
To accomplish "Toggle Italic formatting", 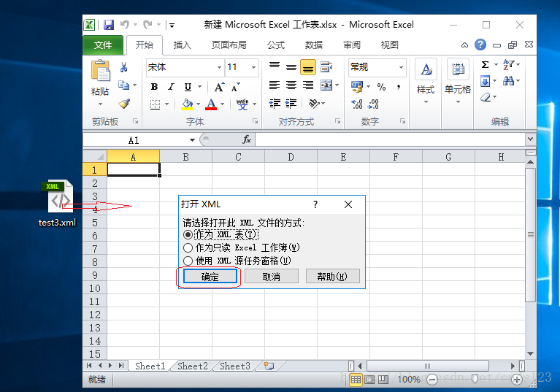I will (x=171, y=87).
